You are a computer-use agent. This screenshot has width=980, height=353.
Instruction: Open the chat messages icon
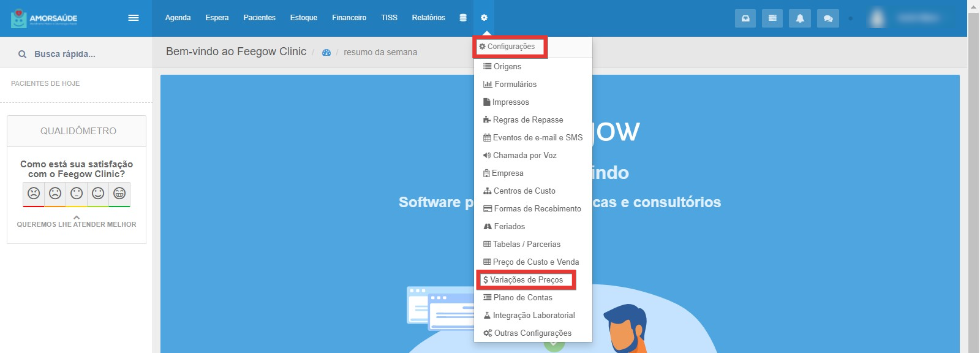[x=828, y=18]
